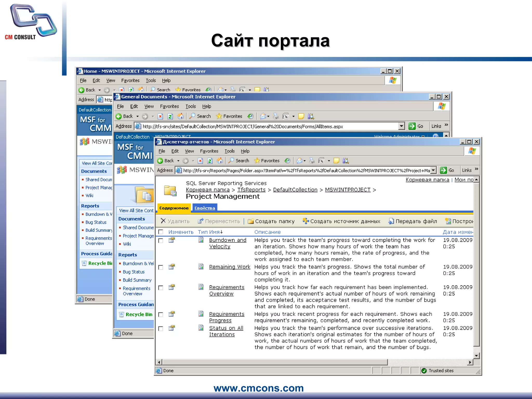Follow TfsReports breadcrumb link
The height and width of the screenshot is (399, 532).
point(251,190)
